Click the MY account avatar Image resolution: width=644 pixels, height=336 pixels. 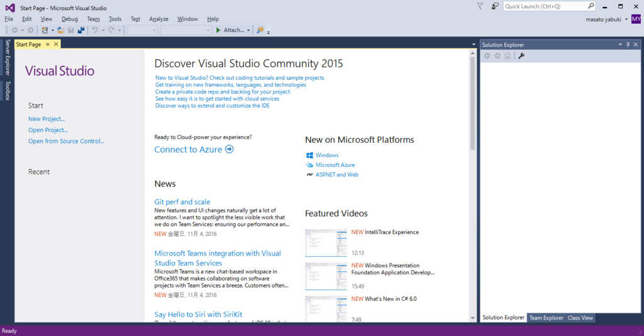tap(636, 19)
